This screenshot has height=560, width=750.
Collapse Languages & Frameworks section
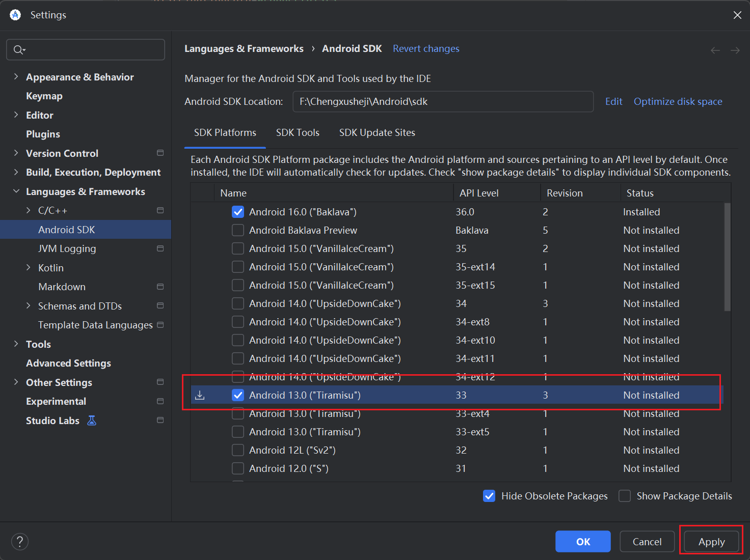point(16,191)
